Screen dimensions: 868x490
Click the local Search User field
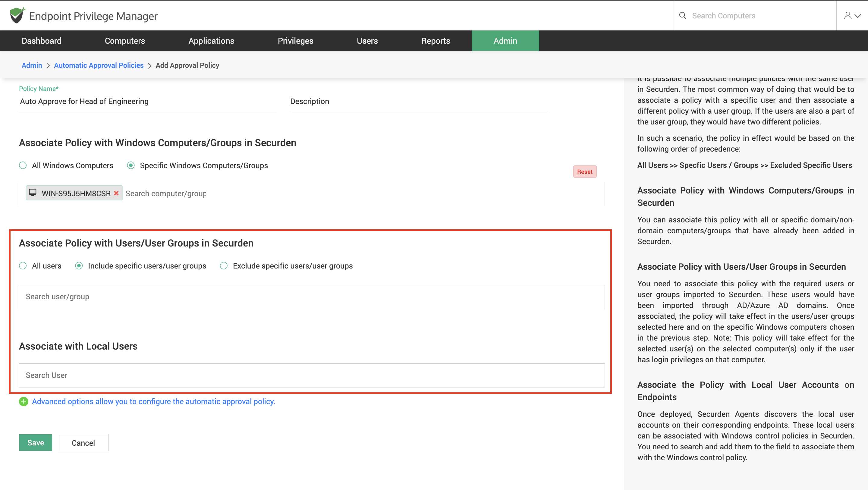tap(312, 375)
